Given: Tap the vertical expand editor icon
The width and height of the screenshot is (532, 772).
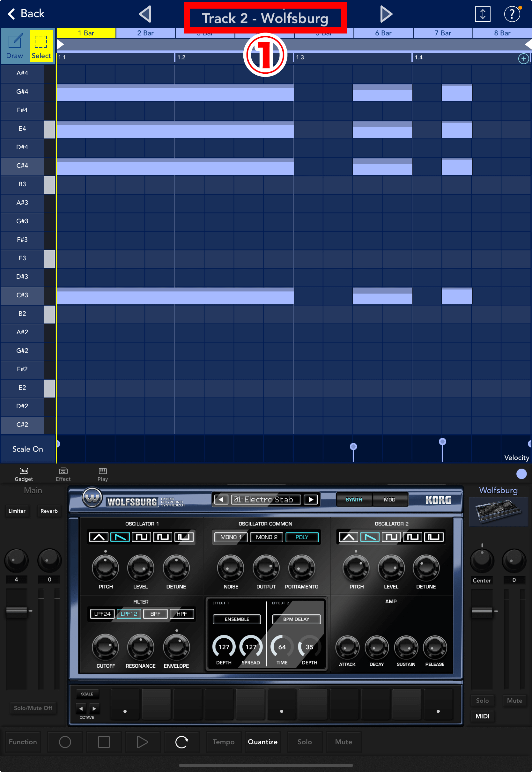Looking at the screenshot, I should [x=482, y=14].
